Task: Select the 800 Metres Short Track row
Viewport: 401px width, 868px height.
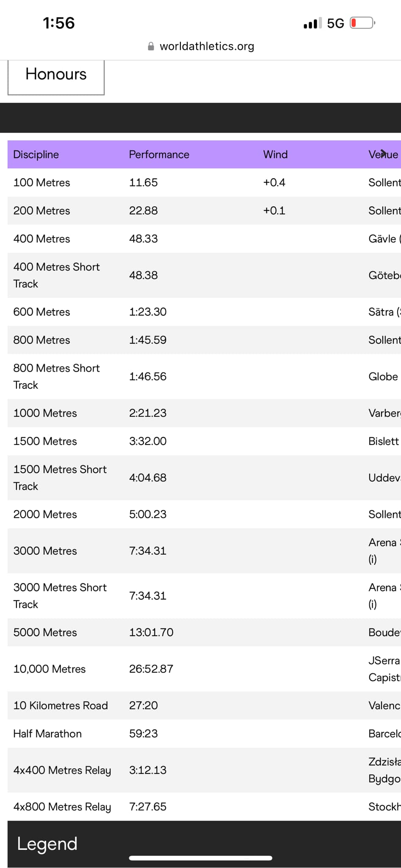Action: point(204,376)
